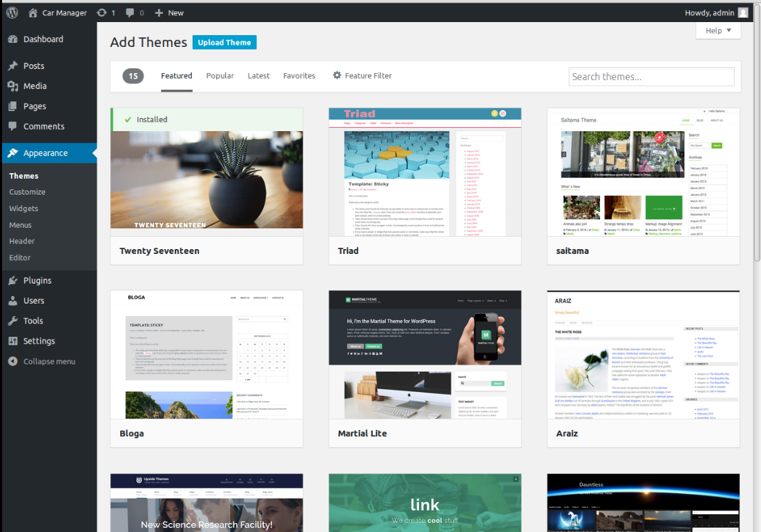Image resolution: width=761 pixels, height=532 pixels.
Task: Open the Feature Filter options
Action: (362, 76)
